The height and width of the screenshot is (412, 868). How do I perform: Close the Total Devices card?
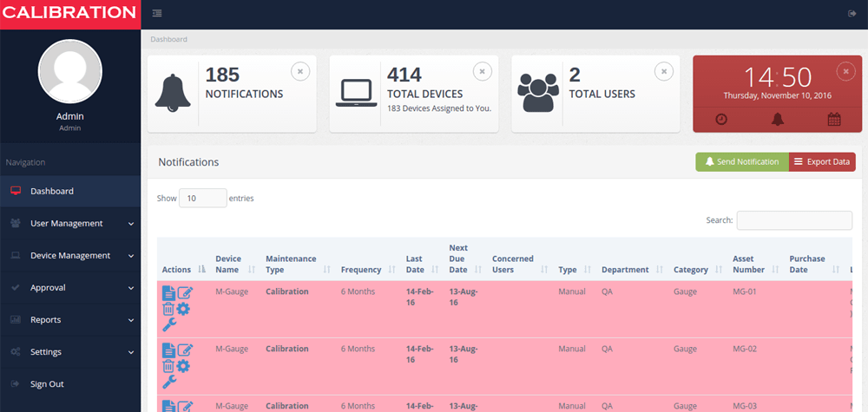point(482,71)
